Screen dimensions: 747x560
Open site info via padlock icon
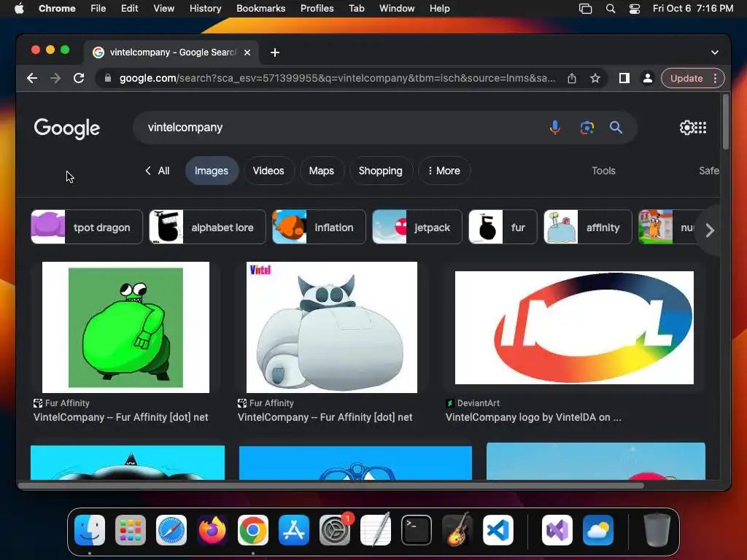click(108, 78)
